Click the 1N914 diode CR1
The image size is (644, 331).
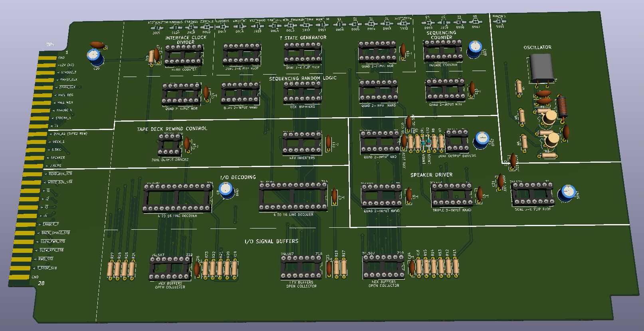[423, 142]
